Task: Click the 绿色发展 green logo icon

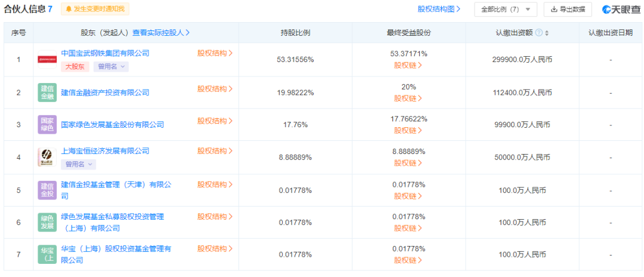Action: [x=47, y=222]
